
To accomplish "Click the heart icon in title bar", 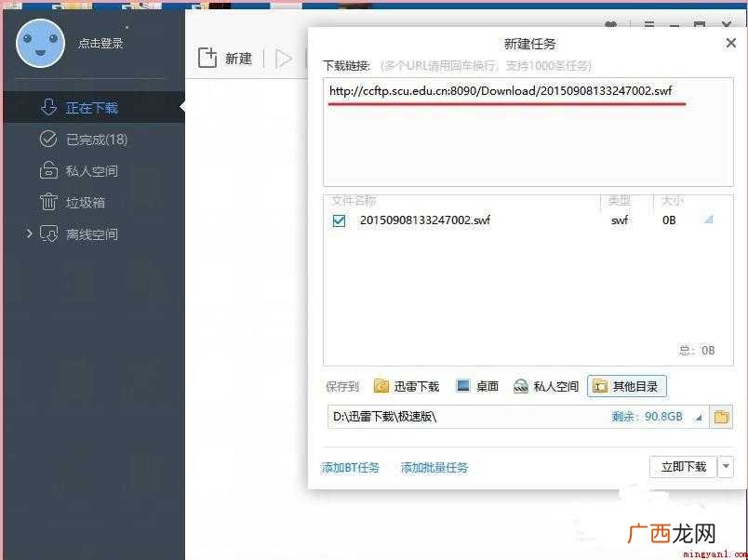I will (x=610, y=24).
